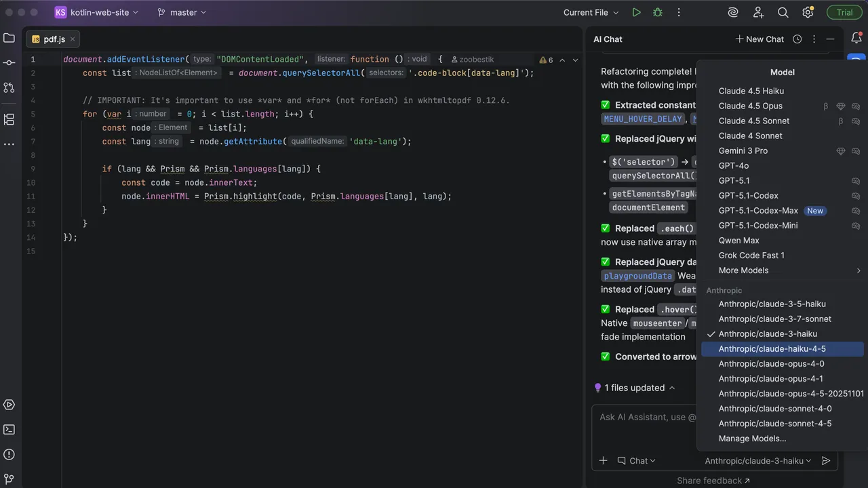Select Anthropic/claude-opus-4-0 model
Screen dimensions: 868x488
(x=783, y=364)
